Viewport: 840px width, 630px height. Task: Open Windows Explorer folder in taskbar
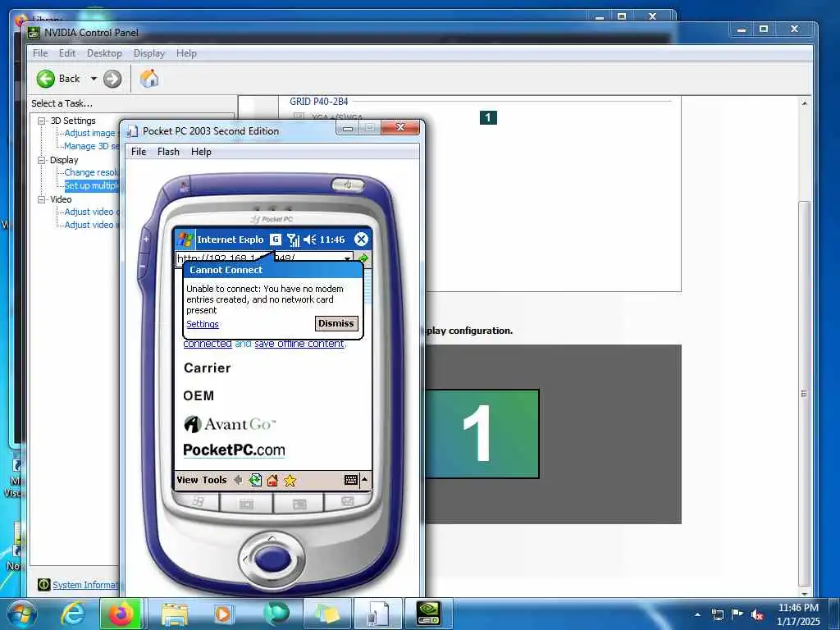coord(175,614)
